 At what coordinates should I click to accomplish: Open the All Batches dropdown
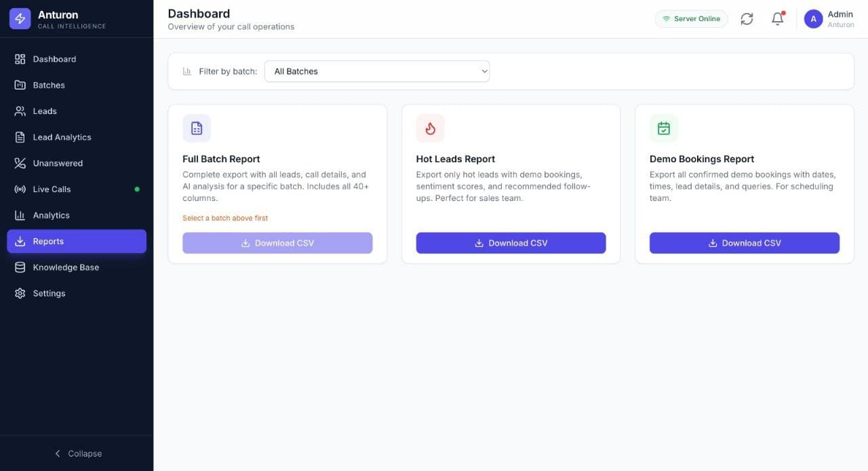click(x=376, y=71)
